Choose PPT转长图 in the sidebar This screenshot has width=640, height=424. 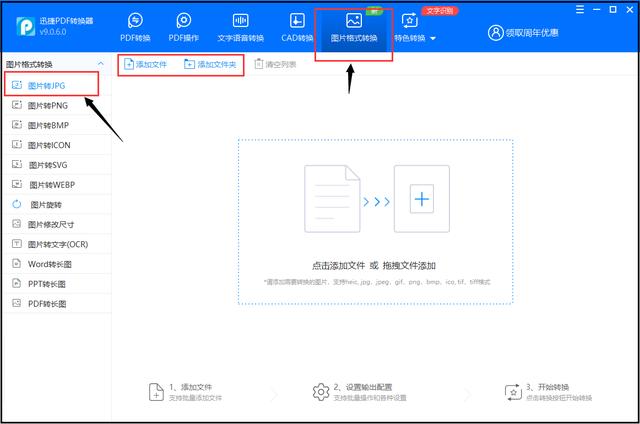(56, 284)
